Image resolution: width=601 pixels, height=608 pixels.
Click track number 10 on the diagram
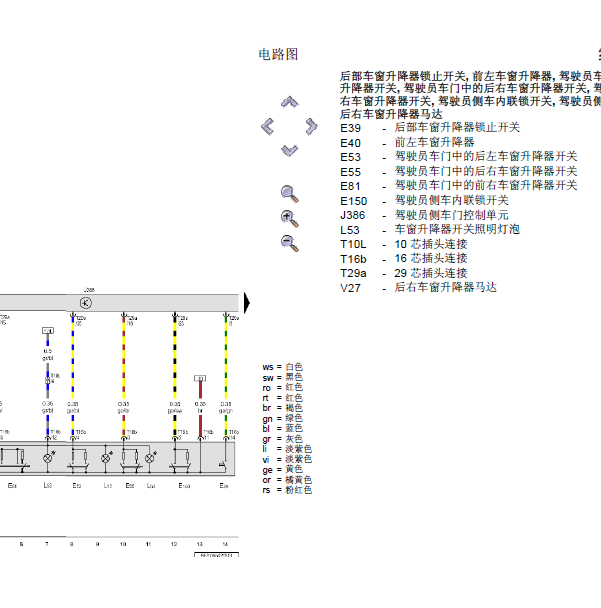point(123,544)
